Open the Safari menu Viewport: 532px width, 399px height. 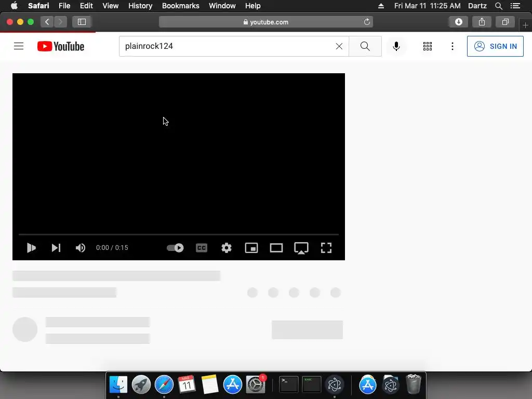(38, 6)
